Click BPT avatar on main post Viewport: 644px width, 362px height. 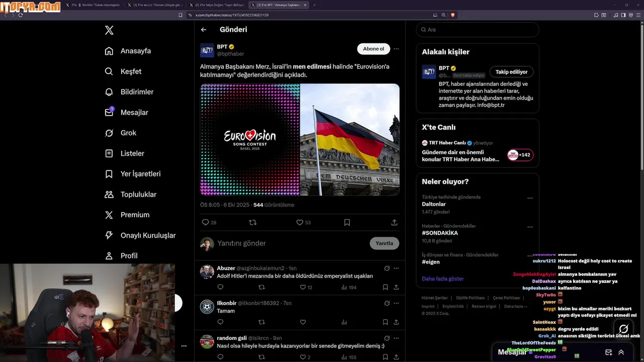pos(207,50)
